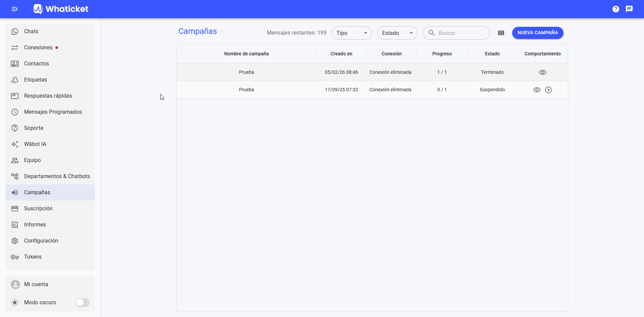Open the column visibility selector icon
Viewport: 644px width, 317px height.
pos(501,33)
